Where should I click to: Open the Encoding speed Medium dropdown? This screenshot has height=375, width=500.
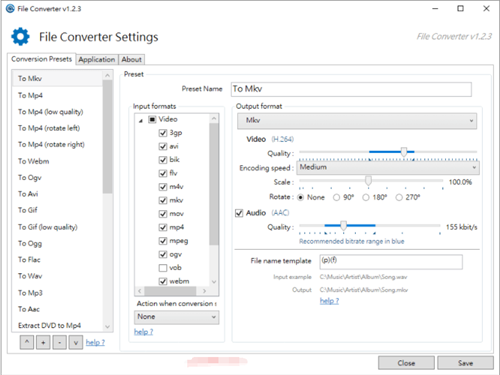(388, 167)
